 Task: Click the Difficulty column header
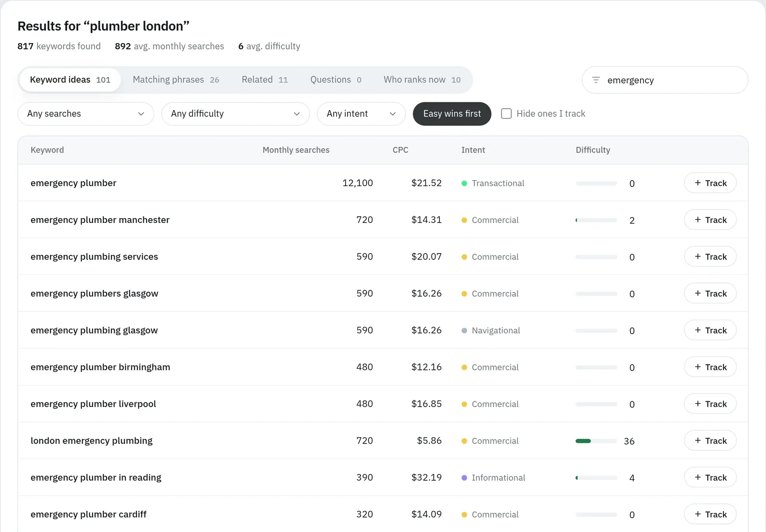(593, 150)
